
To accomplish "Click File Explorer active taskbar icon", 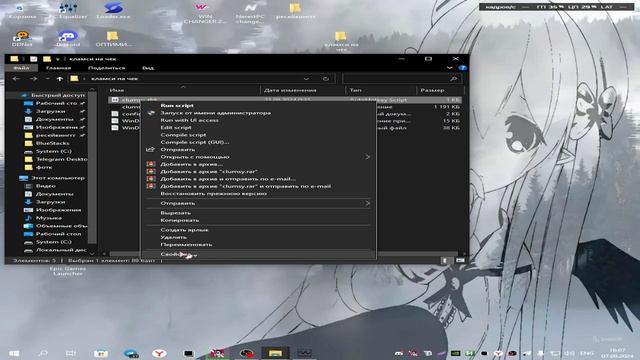I will 275,353.
